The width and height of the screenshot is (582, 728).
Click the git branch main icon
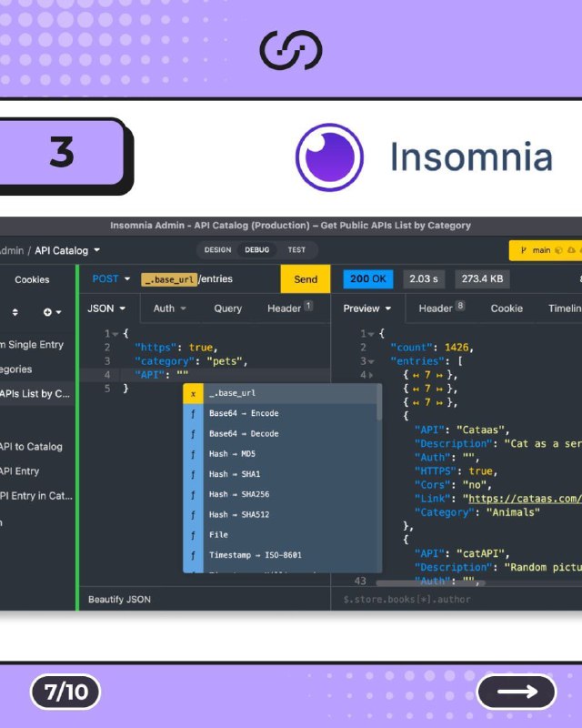point(524,250)
